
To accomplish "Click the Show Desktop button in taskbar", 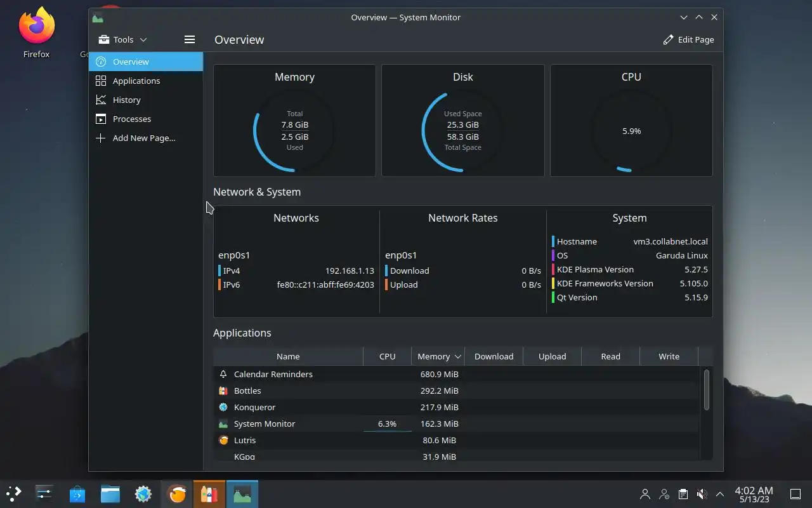I will 796,493.
